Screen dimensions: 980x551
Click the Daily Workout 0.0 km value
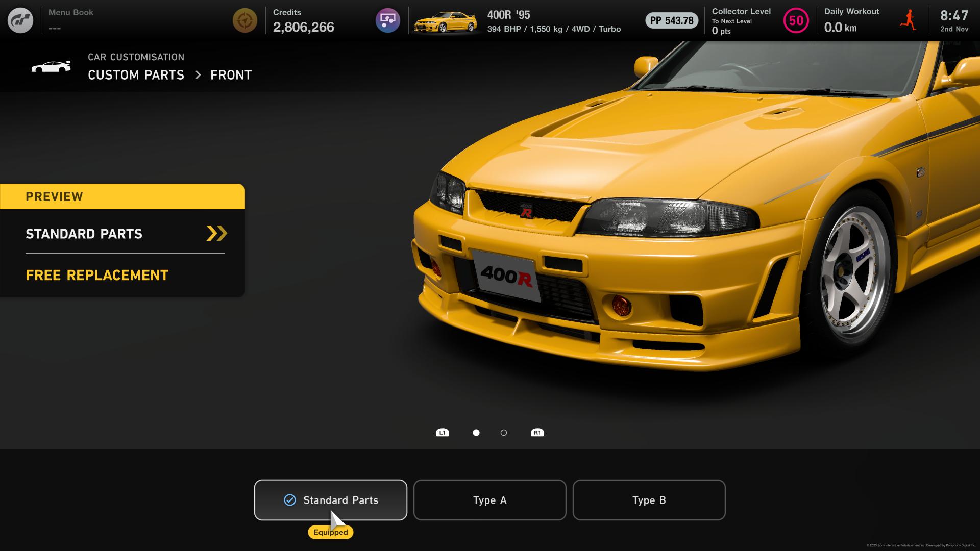click(841, 28)
